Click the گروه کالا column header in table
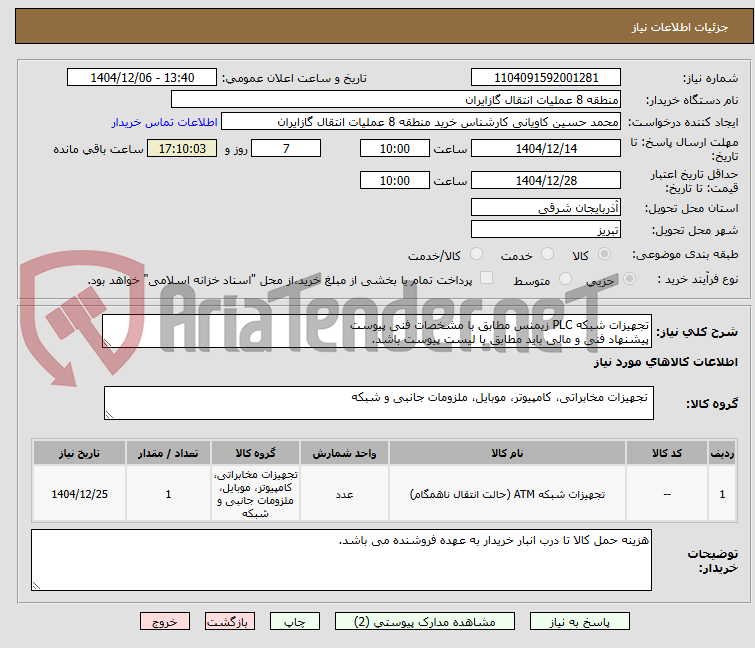This screenshot has width=755, height=648. [x=255, y=453]
